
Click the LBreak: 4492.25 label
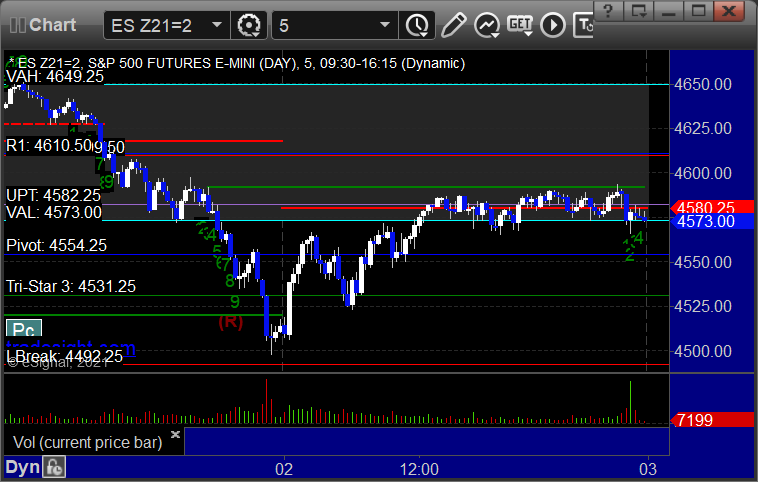(64, 357)
